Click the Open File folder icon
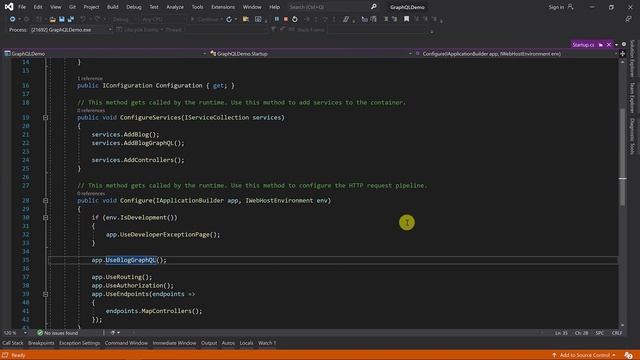Screen dimensions: 640x360 point(53,19)
